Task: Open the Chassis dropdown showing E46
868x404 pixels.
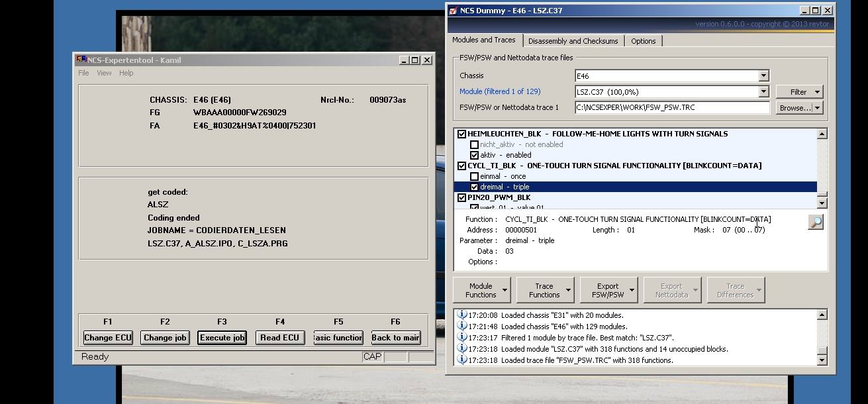Action: pyautogui.click(x=763, y=76)
